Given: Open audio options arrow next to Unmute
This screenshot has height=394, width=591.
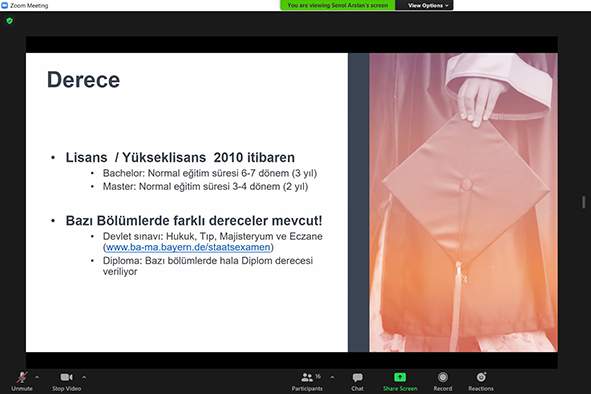Looking at the screenshot, I should tap(37, 377).
